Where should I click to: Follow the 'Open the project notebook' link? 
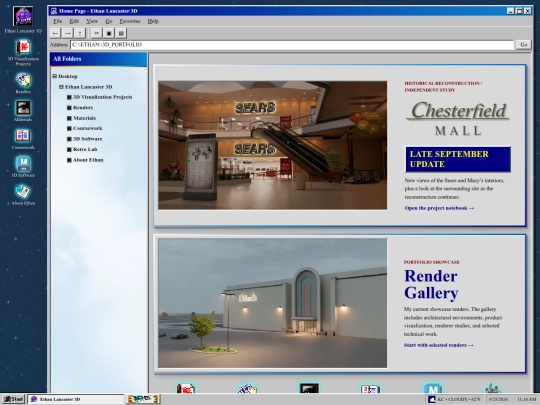439,208
